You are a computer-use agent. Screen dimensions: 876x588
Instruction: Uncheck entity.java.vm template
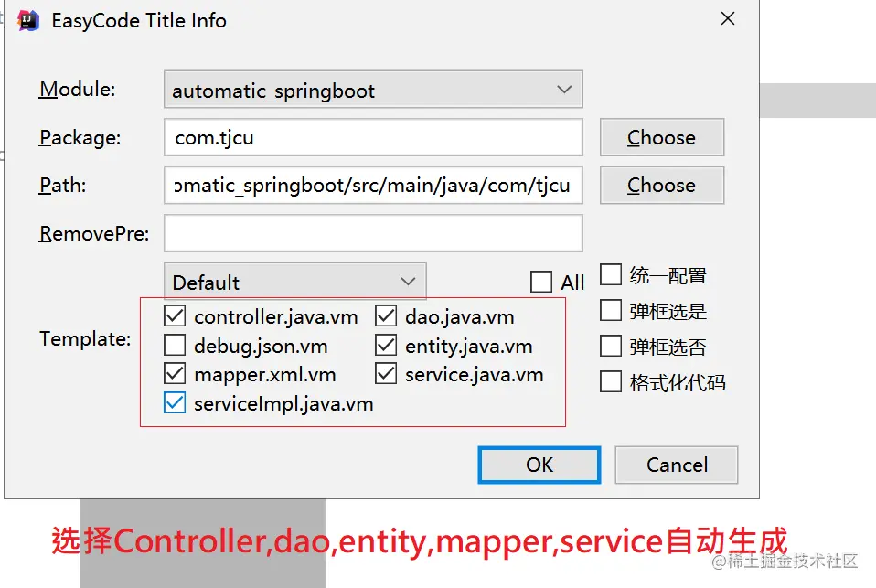[386, 346]
